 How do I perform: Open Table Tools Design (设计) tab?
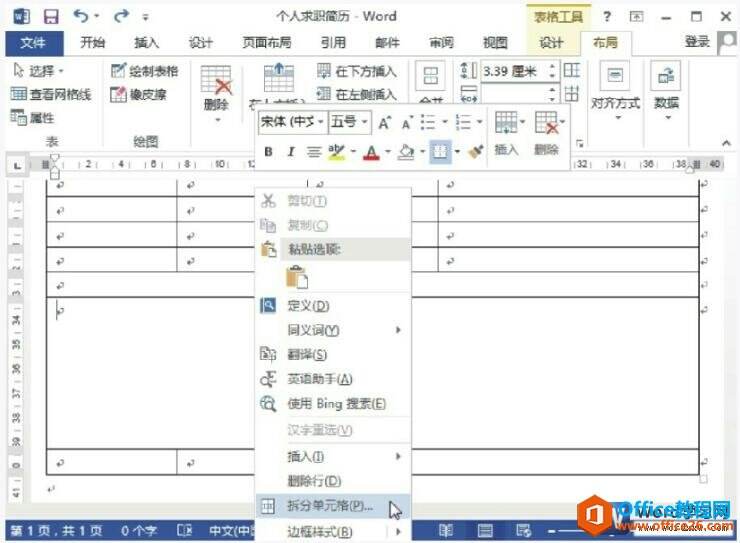pos(551,43)
